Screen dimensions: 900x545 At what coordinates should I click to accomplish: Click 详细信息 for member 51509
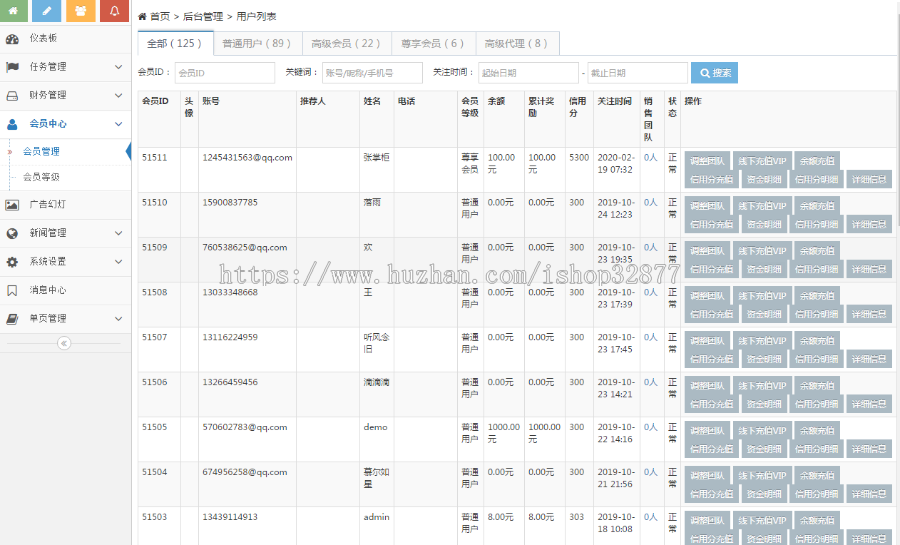click(869, 269)
